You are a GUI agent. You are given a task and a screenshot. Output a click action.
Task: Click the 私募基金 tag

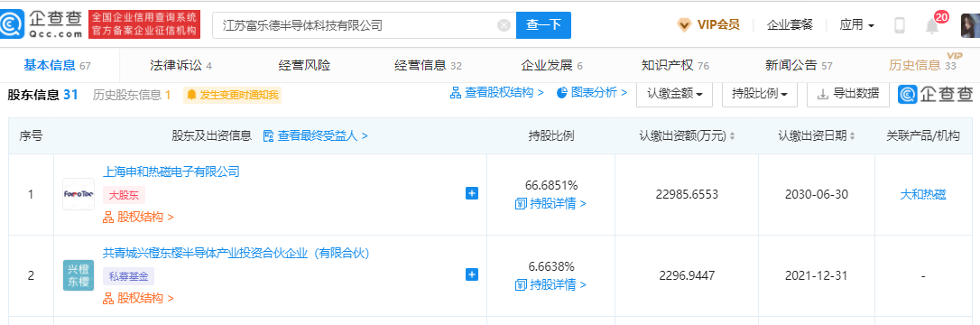tap(128, 276)
